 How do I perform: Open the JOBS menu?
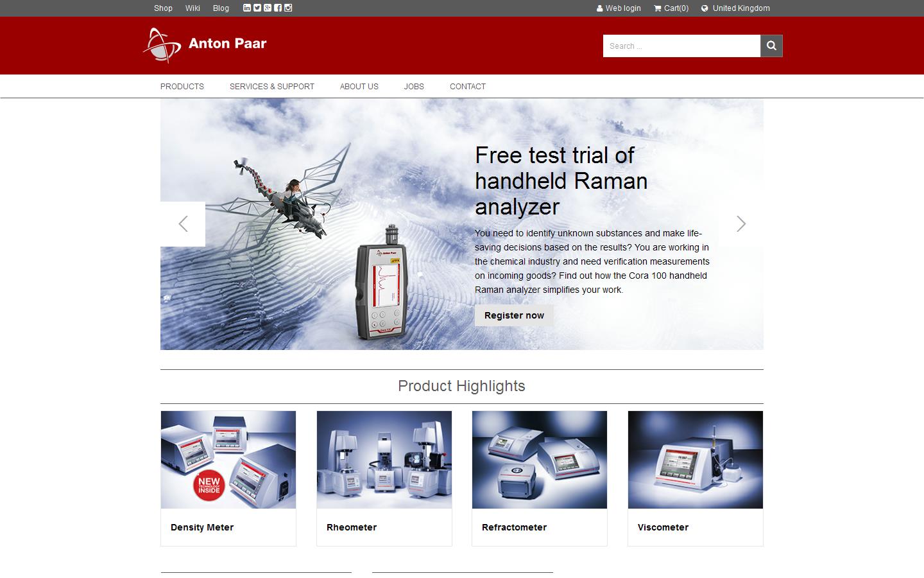coord(414,87)
